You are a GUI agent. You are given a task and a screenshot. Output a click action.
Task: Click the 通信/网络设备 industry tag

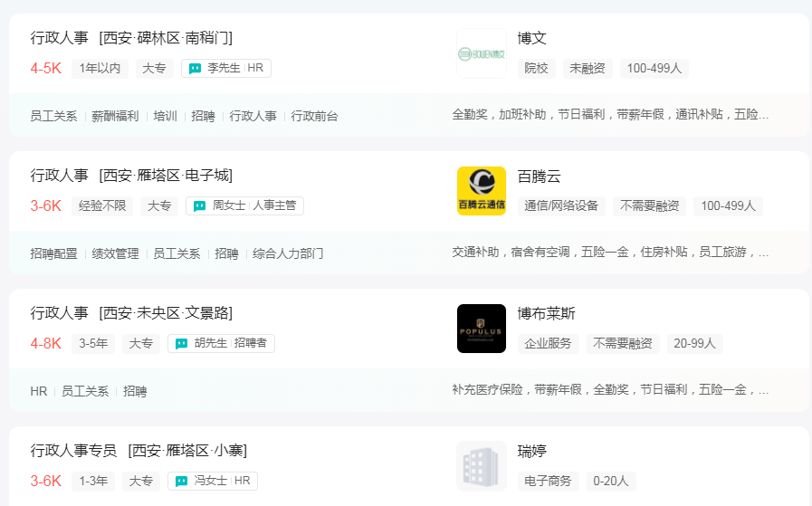[561, 205]
